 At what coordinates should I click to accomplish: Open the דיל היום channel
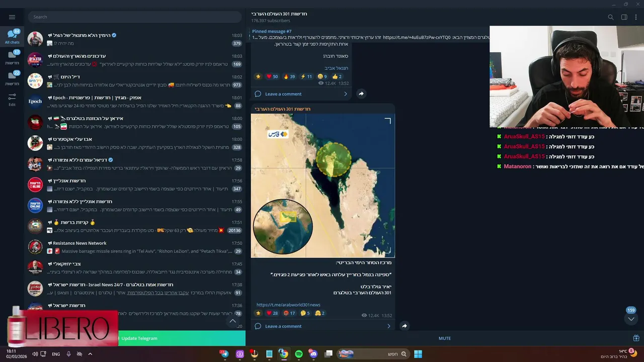pyautogui.click(x=135, y=80)
